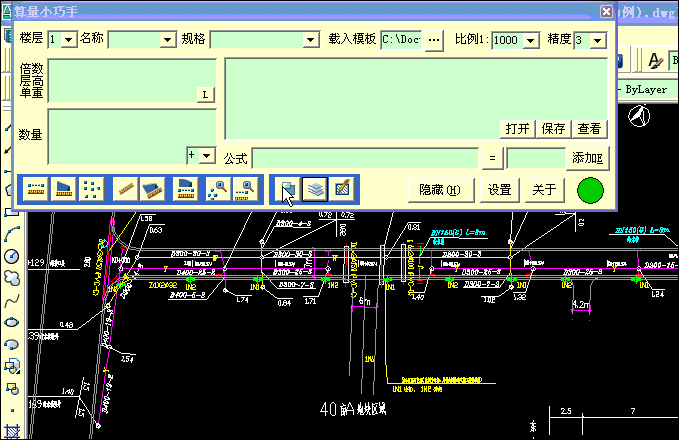Expand the 名称 name combo box
Image resolution: width=679 pixels, height=440 pixels.
pos(167,40)
